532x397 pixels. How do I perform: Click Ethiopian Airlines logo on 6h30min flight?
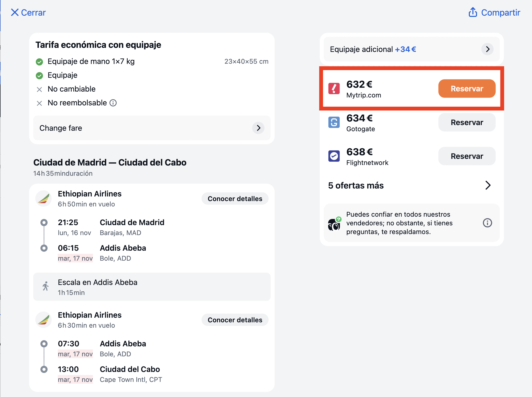(x=43, y=320)
